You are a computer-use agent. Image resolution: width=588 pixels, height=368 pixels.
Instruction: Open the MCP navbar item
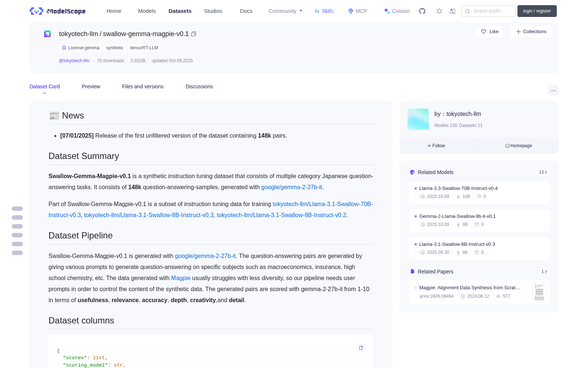pyautogui.click(x=357, y=11)
